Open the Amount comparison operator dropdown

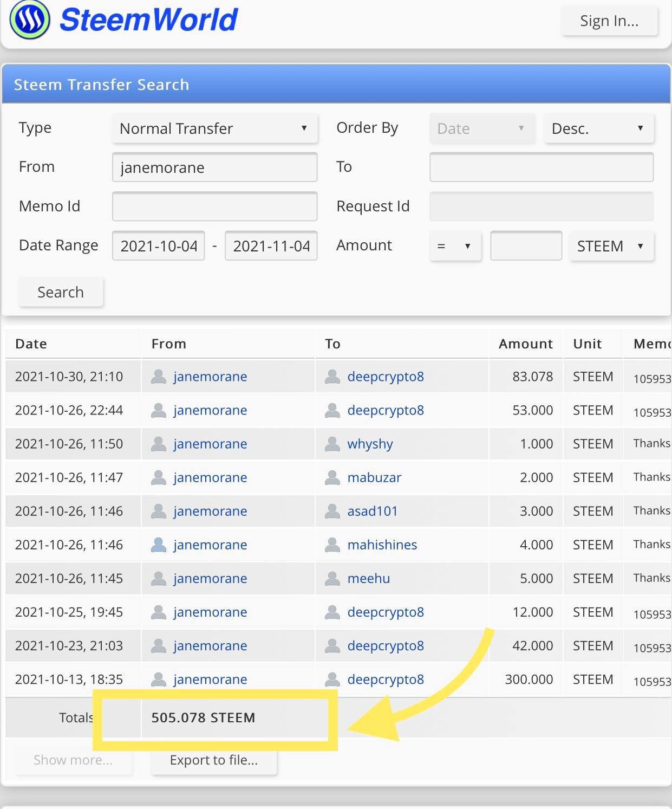coord(455,246)
